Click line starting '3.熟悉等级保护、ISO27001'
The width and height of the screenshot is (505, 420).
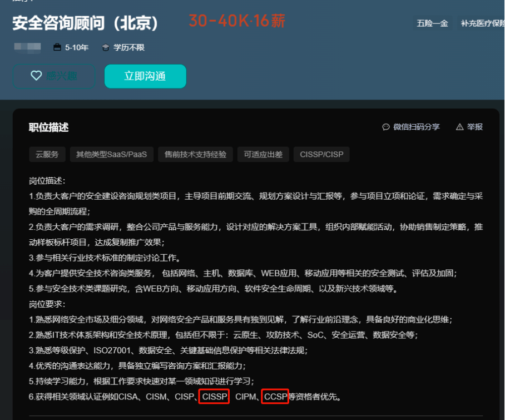(x=168, y=350)
